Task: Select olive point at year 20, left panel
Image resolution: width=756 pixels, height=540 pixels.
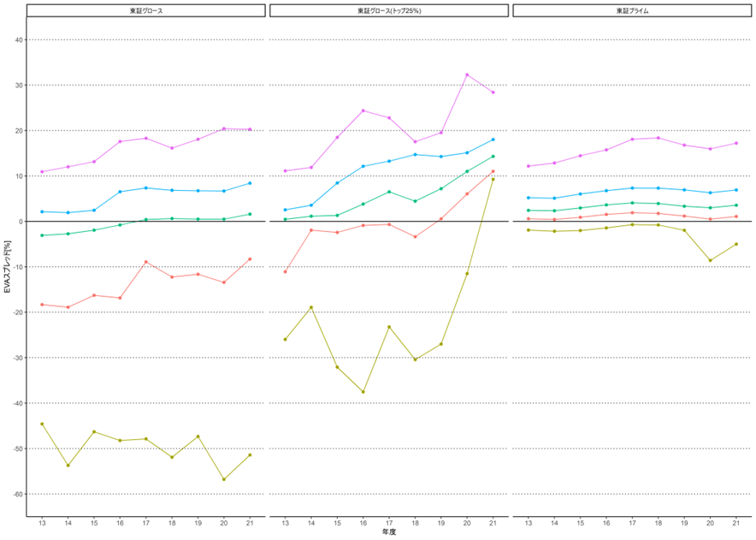Action: [224, 479]
